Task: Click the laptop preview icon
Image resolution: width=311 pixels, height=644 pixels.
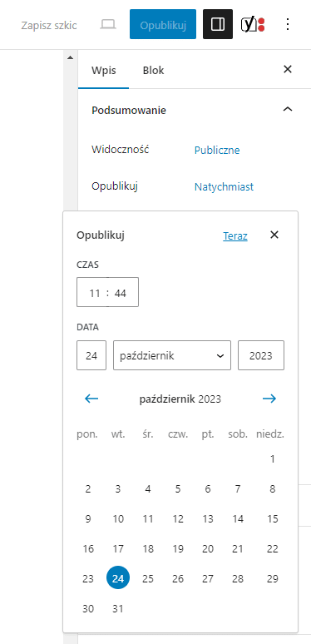Action: (x=108, y=25)
